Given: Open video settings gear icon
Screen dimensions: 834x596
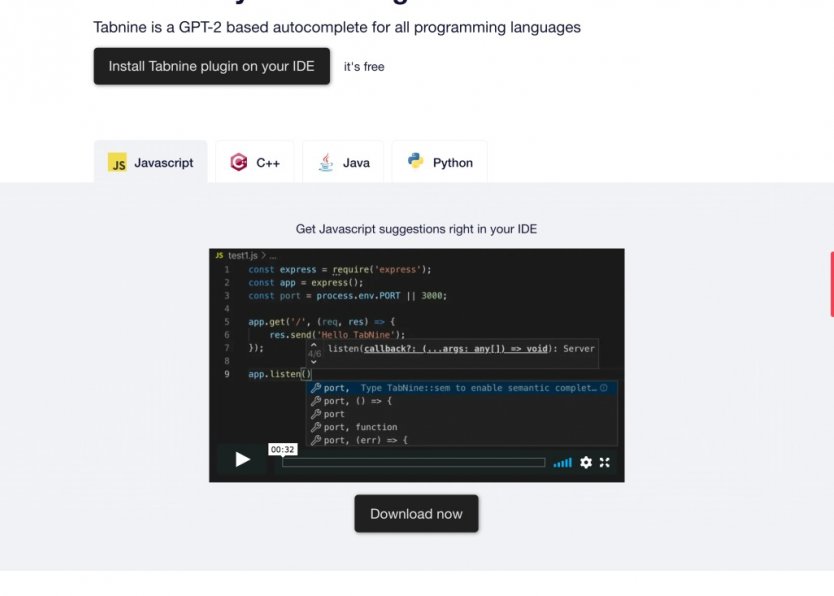Looking at the screenshot, I should [x=586, y=462].
